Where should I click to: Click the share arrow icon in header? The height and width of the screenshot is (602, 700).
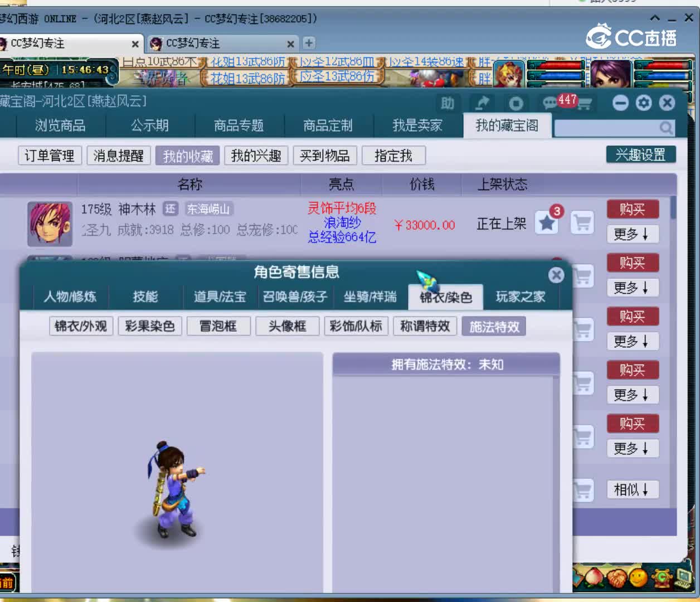482,103
